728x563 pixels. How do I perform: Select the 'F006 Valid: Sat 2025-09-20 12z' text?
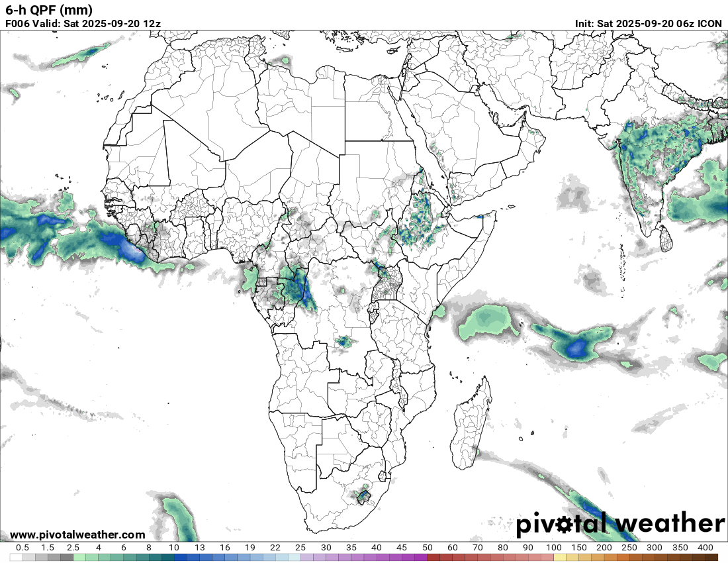pos(83,24)
